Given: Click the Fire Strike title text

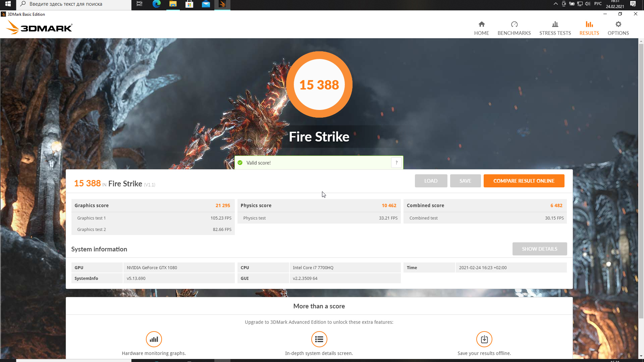Looking at the screenshot, I should tap(319, 137).
